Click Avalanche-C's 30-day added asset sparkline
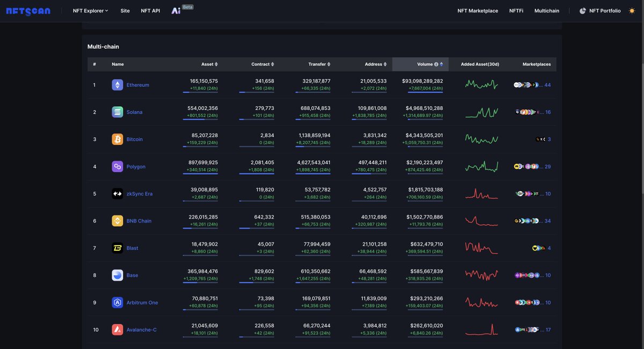 [481, 329]
